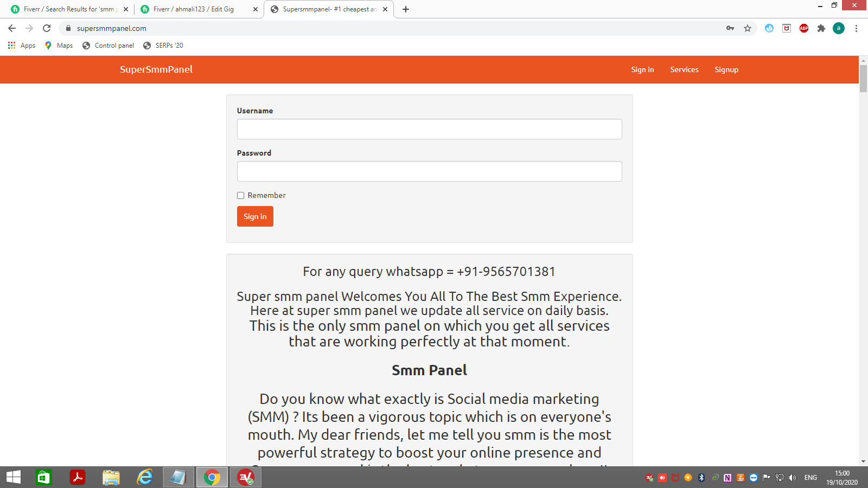This screenshot has width=868, height=488.
Task: Open the Chrome extensions puzzle icon
Action: 821,28
